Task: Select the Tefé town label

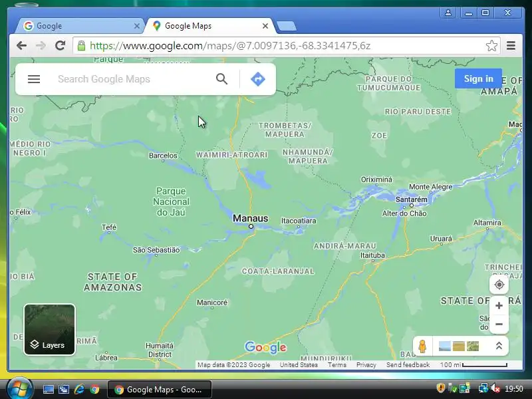Action: pos(109,227)
